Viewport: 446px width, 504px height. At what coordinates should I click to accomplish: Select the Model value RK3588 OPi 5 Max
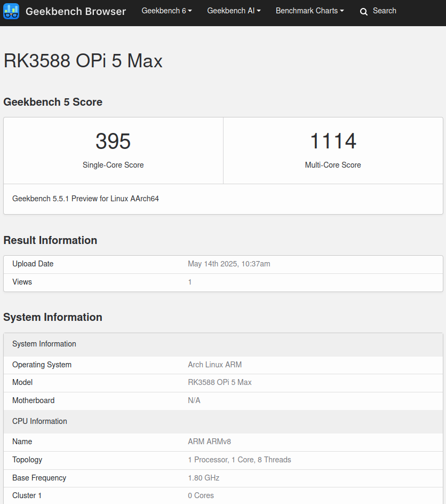(220, 382)
